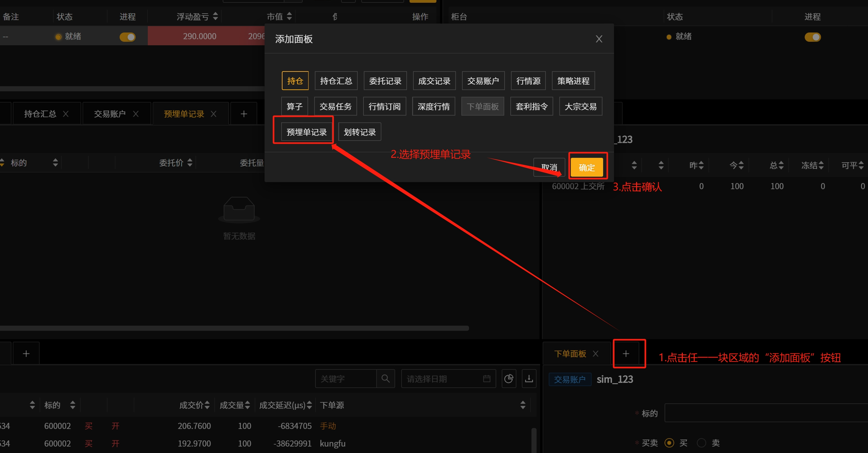
Task: Toggle the 进程 switch in the left table
Action: point(127,36)
